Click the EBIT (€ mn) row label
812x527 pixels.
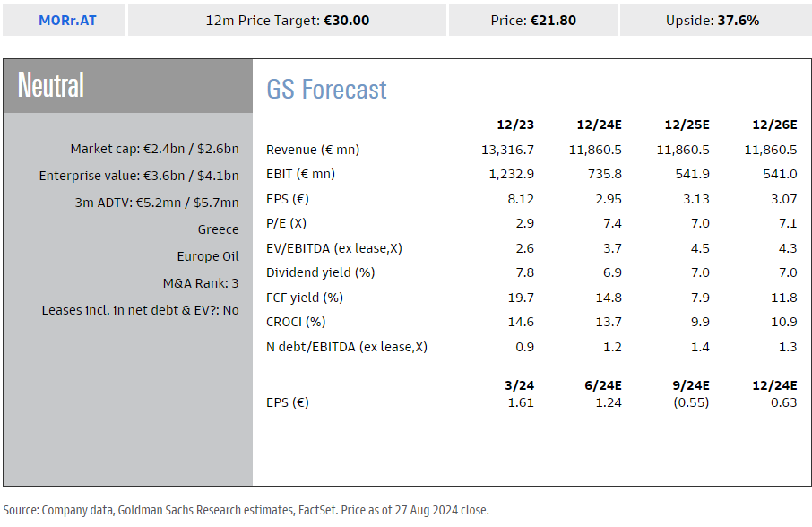300,174
